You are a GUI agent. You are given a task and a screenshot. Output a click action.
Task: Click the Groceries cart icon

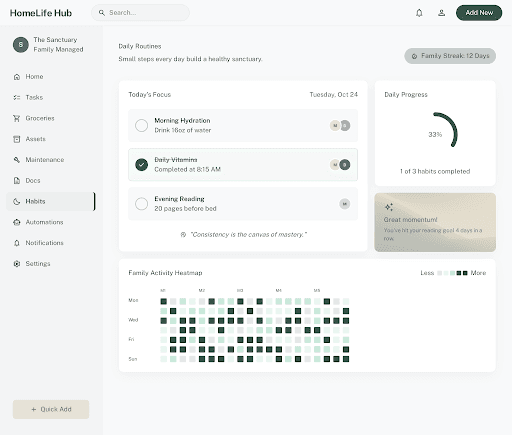click(x=17, y=118)
